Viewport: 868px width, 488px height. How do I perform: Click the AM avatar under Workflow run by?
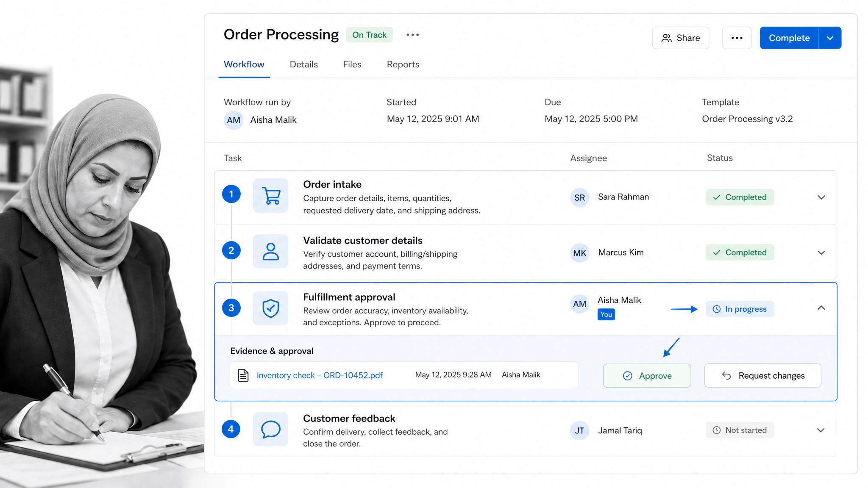click(234, 120)
